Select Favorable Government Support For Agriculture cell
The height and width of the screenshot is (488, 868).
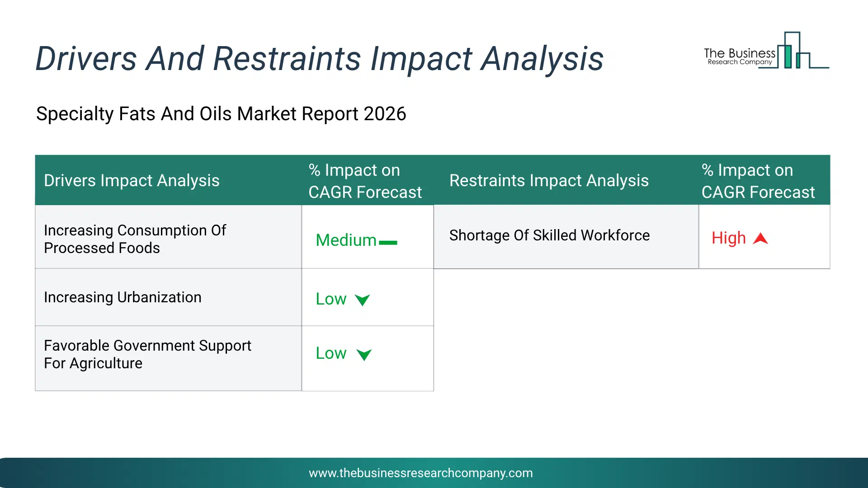tap(168, 358)
